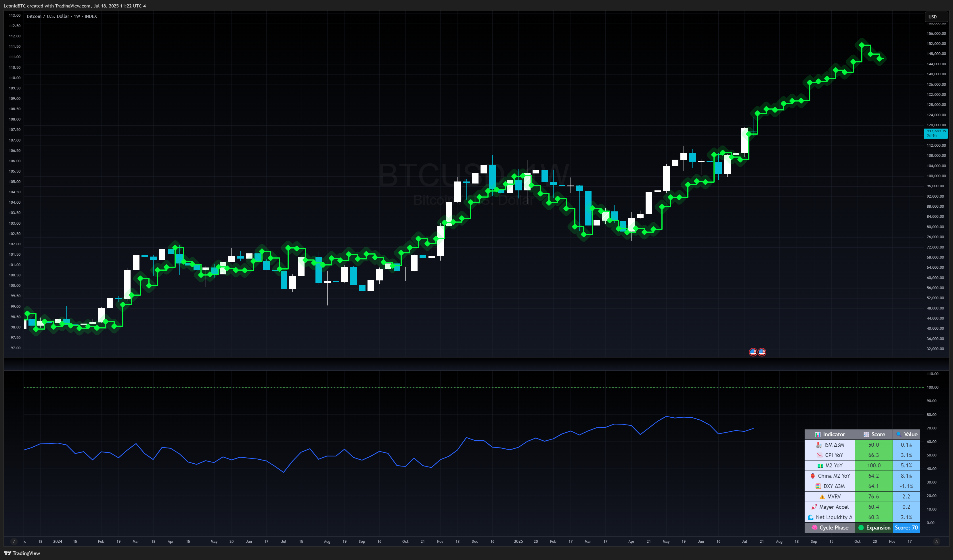Viewport: 953px width, 560px height.
Task: Click the Z timezone button at bottom-left
Action: 14,542
